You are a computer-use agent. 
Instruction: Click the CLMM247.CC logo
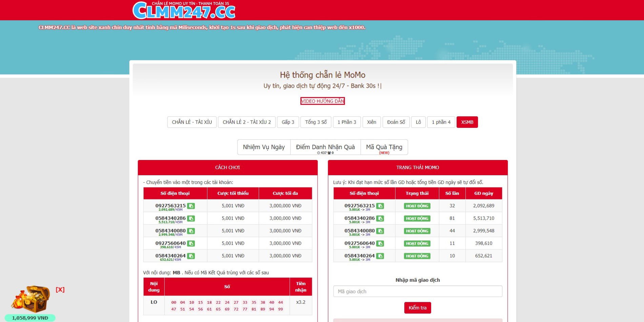point(184,10)
